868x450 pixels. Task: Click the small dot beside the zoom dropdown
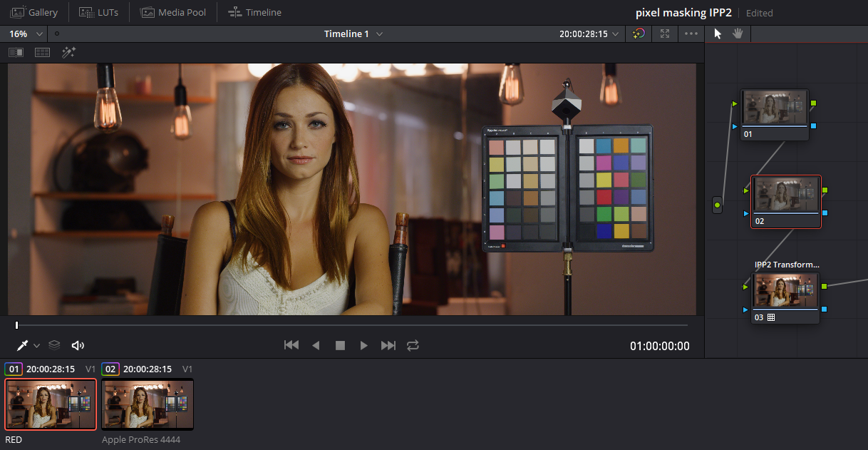click(x=57, y=34)
